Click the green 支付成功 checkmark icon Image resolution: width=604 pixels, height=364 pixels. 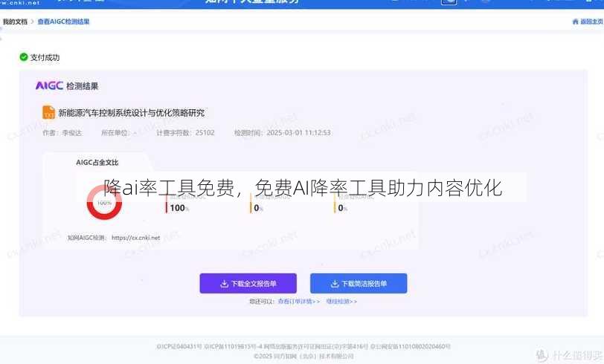[x=24, y=57]
